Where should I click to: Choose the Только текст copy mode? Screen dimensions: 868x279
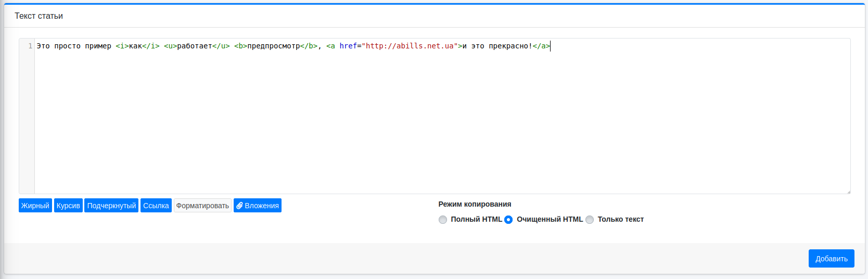pos(590,220)
